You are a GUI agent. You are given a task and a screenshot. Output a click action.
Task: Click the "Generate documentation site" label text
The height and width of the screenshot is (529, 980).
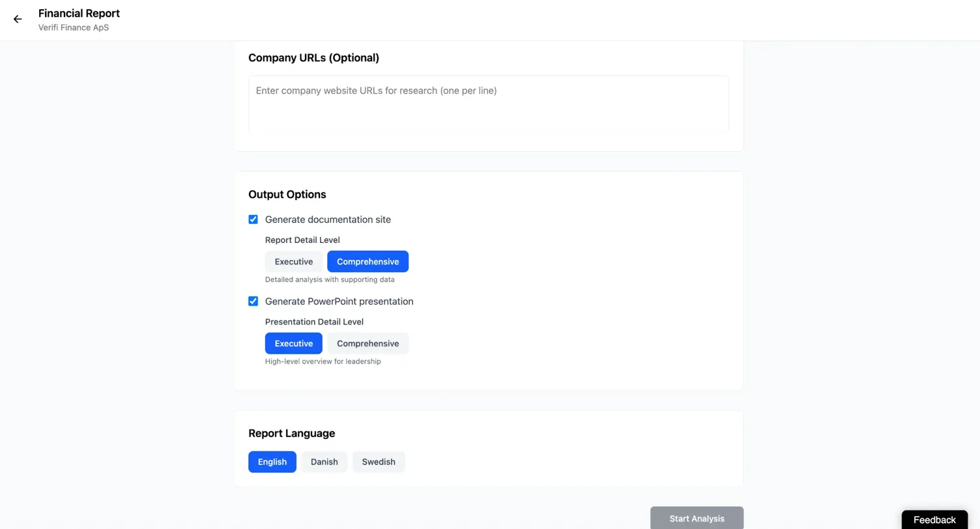tap(328, 220)
